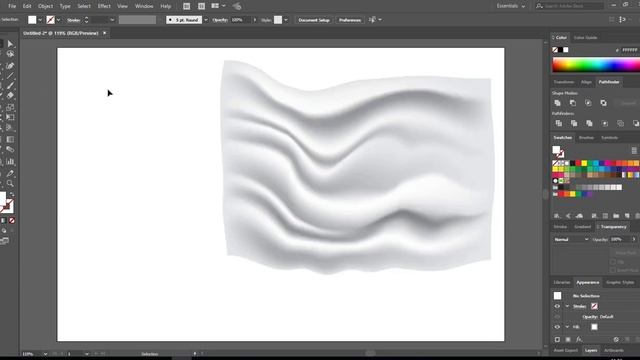Switch to Graphic Styles tab
The width and height of the screenshot is (640, 360).
pos(620,282)
